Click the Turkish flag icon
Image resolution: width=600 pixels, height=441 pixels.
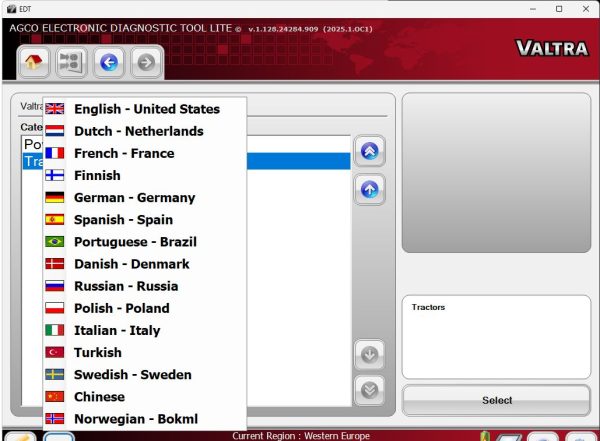pos(55,353)
